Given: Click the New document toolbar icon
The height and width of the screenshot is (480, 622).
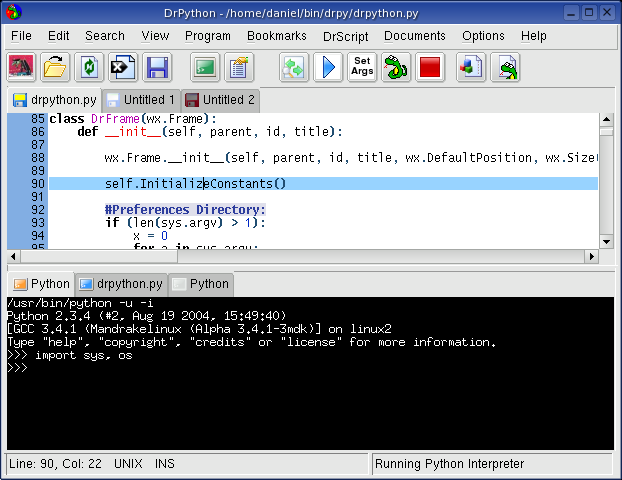Looking at the screenshot, I should point(21,67).
